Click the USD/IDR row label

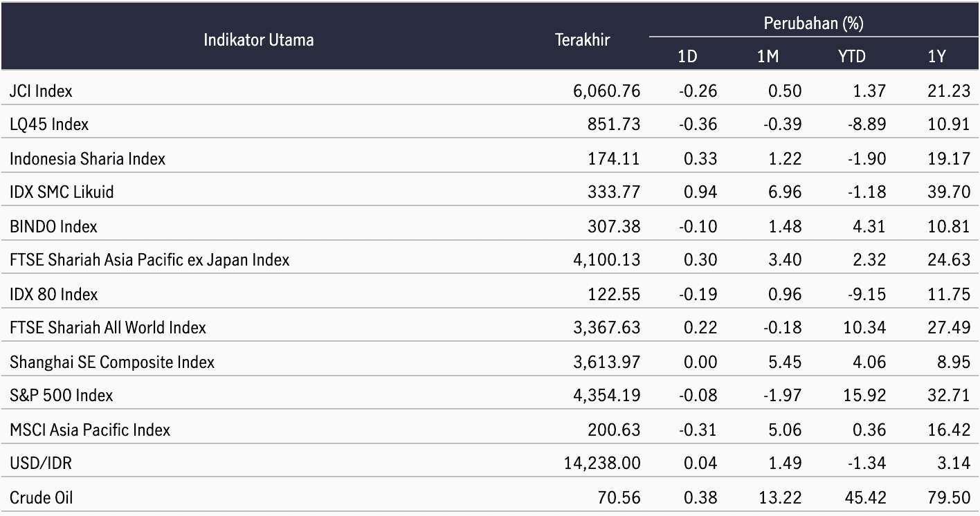pos(41,463)
